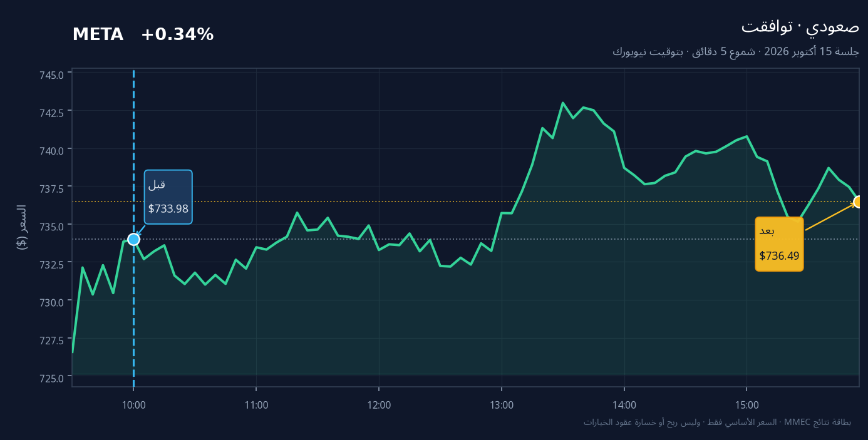The image size is (868, 440).
Task: Click the blue entry marker dot at 10:00
Action: (133, 239)
